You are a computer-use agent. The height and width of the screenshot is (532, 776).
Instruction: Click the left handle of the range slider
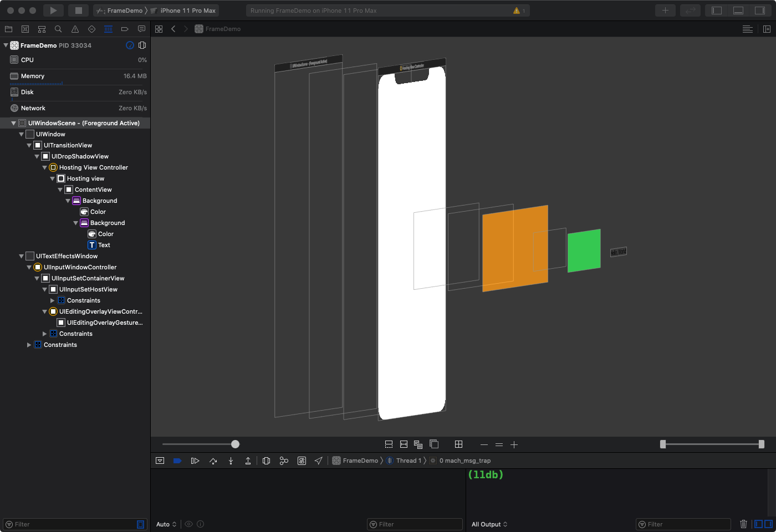coord(663,444)
